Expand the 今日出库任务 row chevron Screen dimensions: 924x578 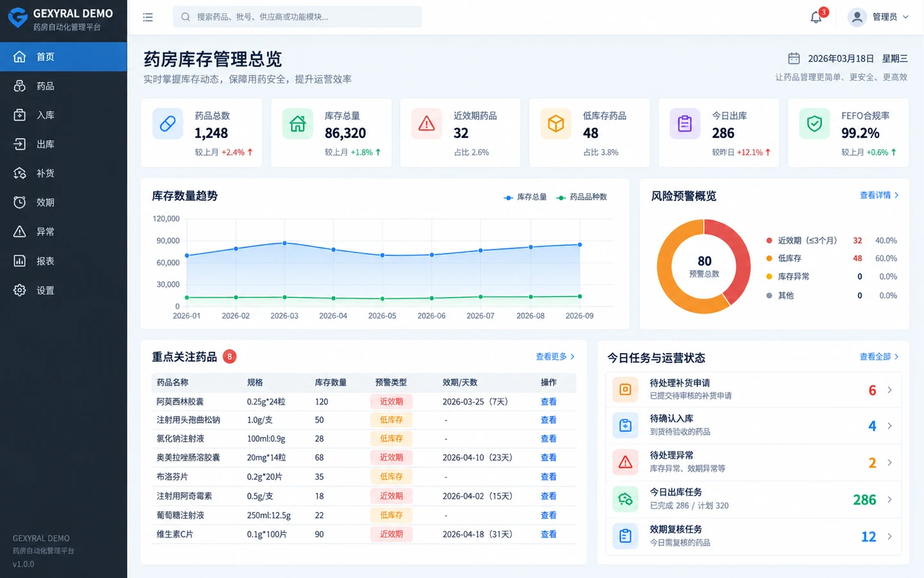tap(889, 500)
